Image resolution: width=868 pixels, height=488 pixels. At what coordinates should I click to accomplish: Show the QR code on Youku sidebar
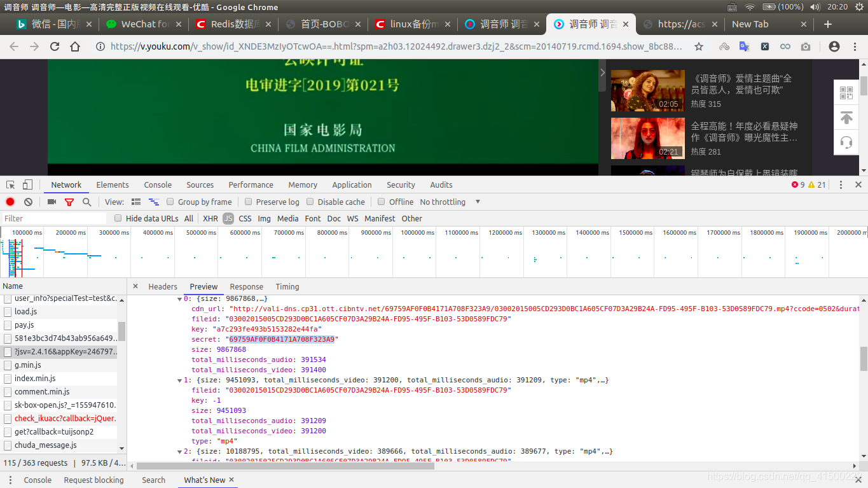coord(846,93)
